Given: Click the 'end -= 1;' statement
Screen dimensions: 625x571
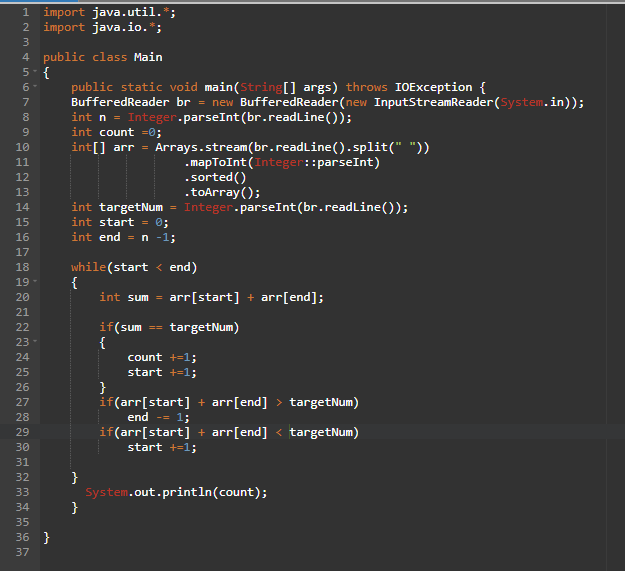Looking at the screenshot, I should pyautogui.click(x=158, y=418).
